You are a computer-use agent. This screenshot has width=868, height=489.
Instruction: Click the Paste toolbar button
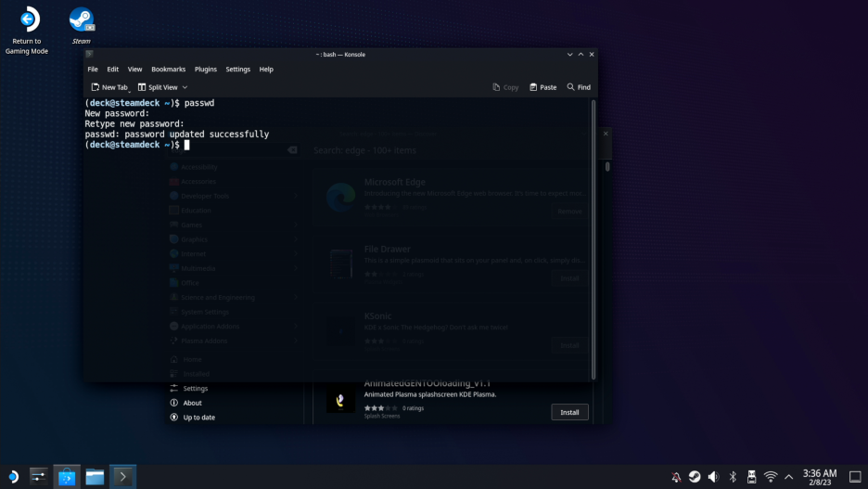pos(543,87)
